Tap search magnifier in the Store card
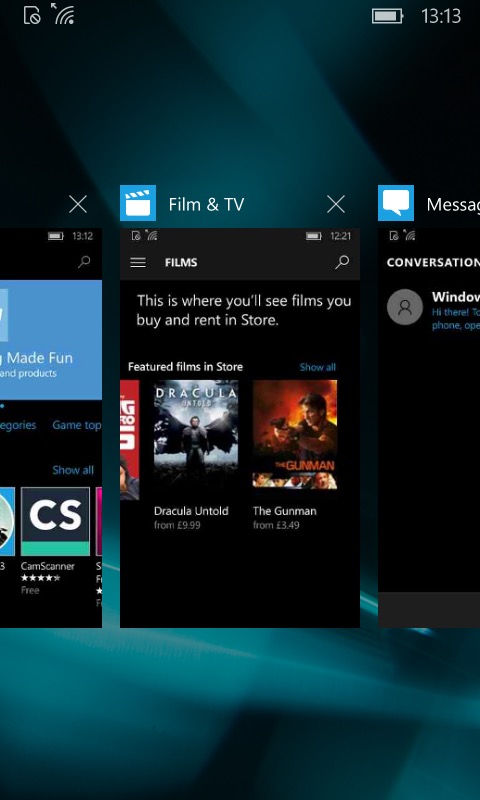The image size is (480, 800). (x=84, y=262)
